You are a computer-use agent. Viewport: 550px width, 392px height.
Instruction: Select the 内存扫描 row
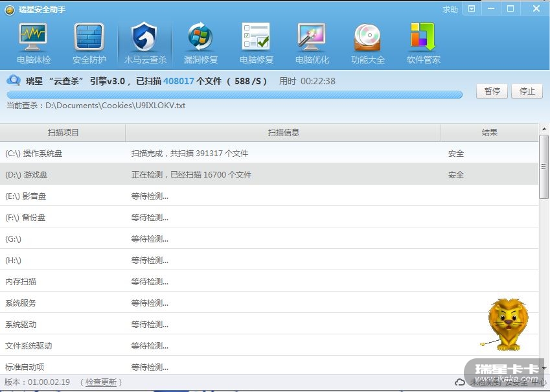point(269,281)
